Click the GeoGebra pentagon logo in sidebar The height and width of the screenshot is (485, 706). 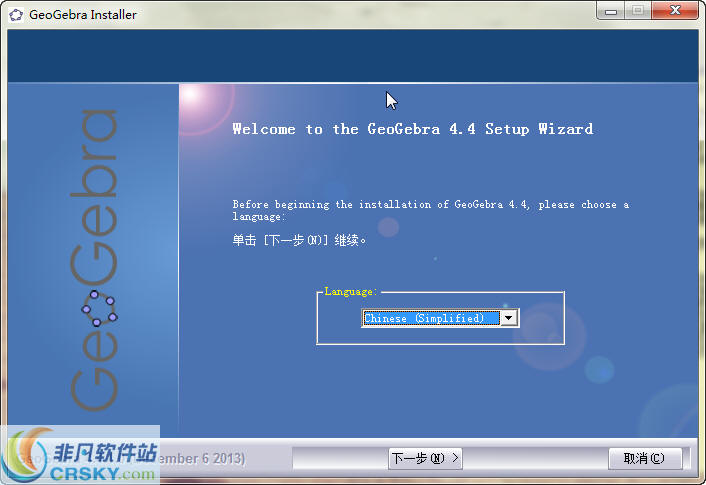click(x=99, y=308)
